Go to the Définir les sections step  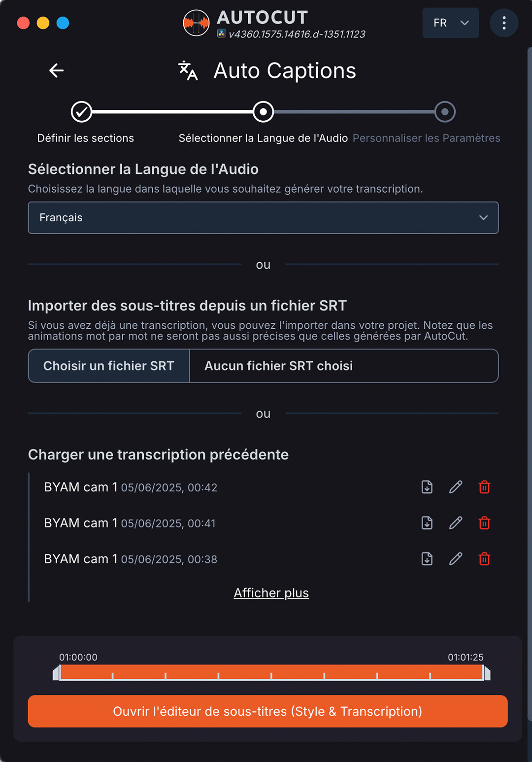tap(81, 112)
